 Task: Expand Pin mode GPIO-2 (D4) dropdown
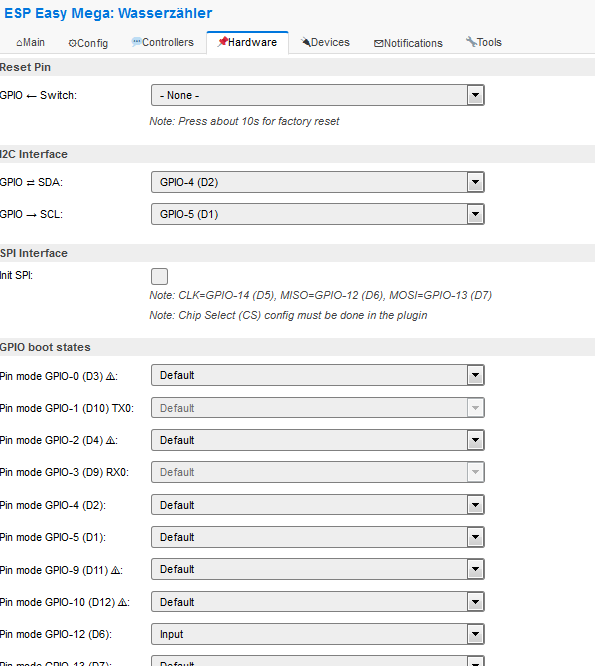click(x=318, y=440)
